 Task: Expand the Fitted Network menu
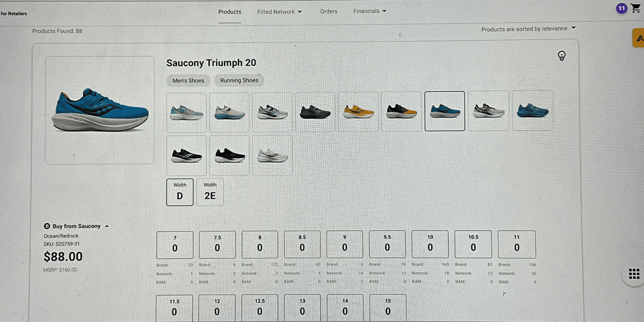click(x=279, y=12)
